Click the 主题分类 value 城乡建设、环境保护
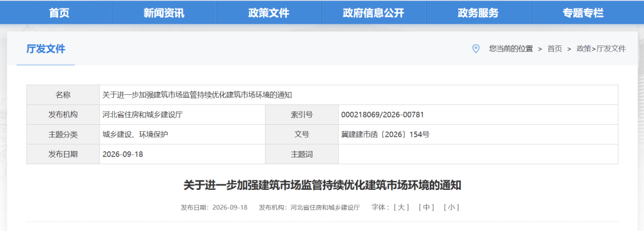 pos(135,134)
